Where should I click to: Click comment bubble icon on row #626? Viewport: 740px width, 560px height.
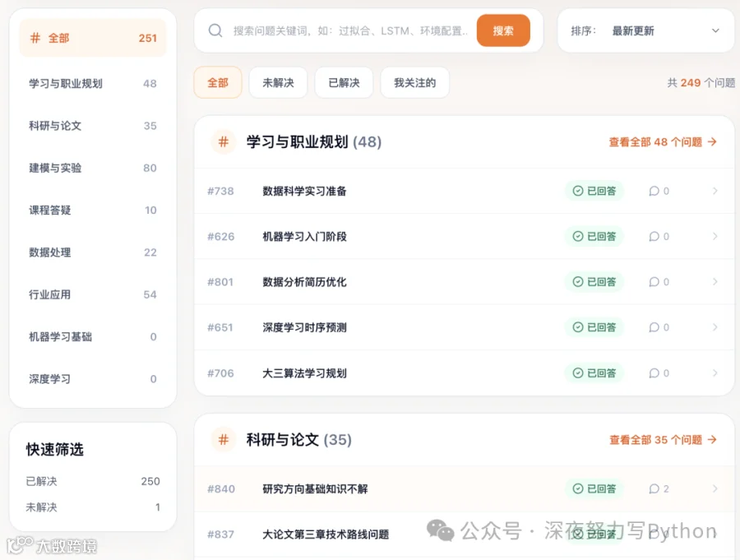(654, 236)
